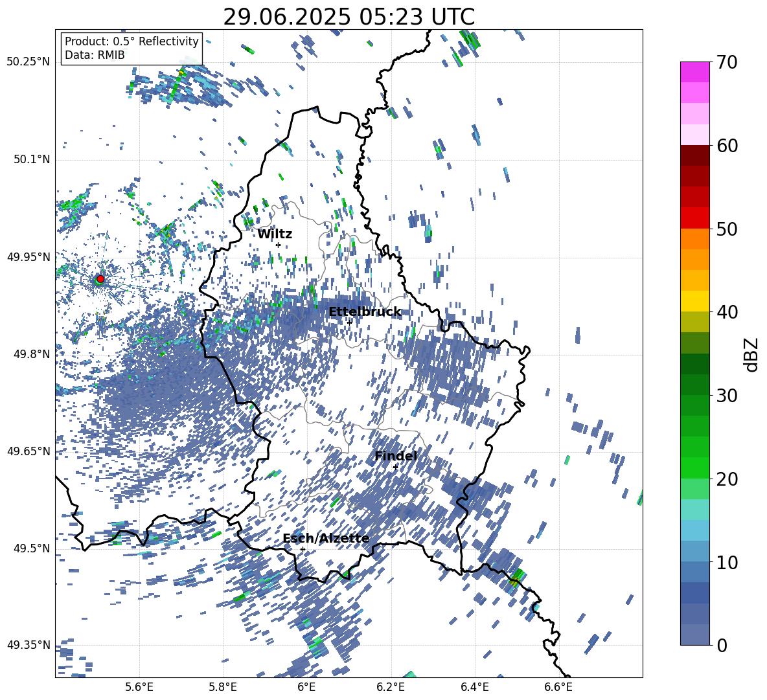This screenshot has height=700, width=767.
Task: Click the cross marker under Findel
Action: pyautogui.click(x=395, y=467)
